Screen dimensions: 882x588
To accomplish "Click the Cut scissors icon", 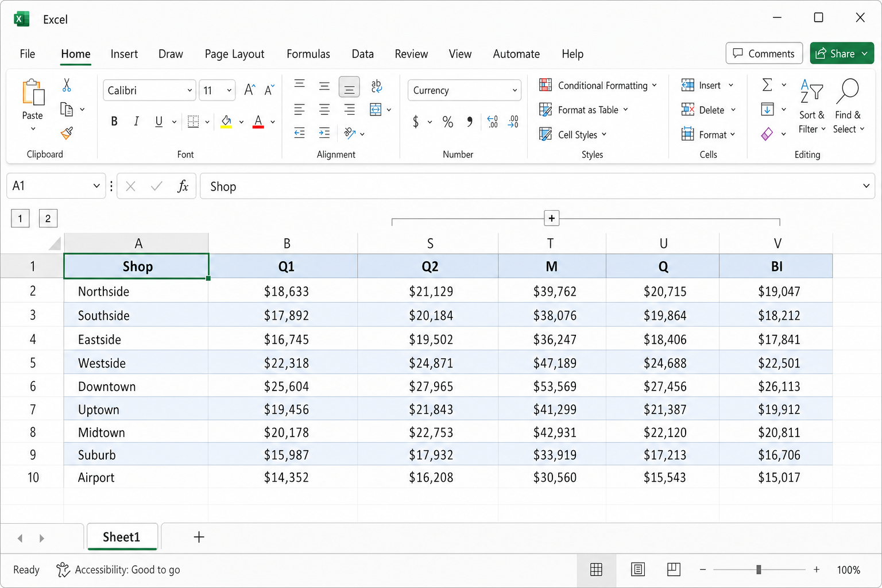I will [67, 86].
